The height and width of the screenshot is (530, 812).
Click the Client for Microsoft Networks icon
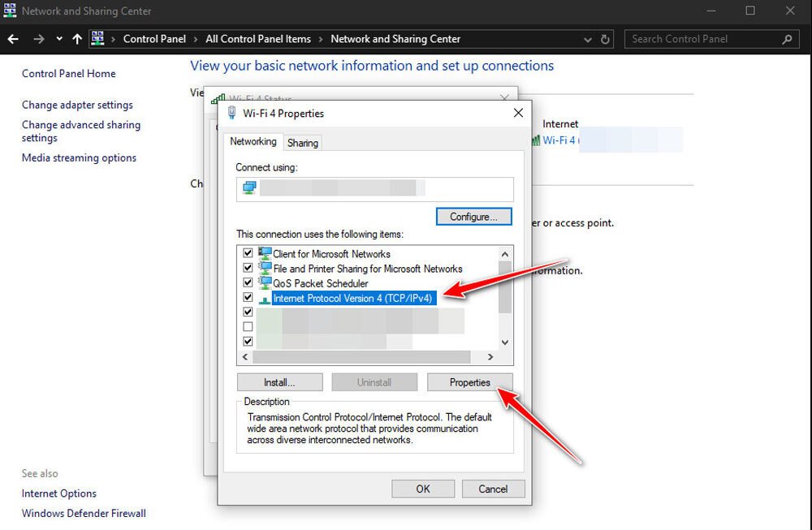(x=265, y=253)
